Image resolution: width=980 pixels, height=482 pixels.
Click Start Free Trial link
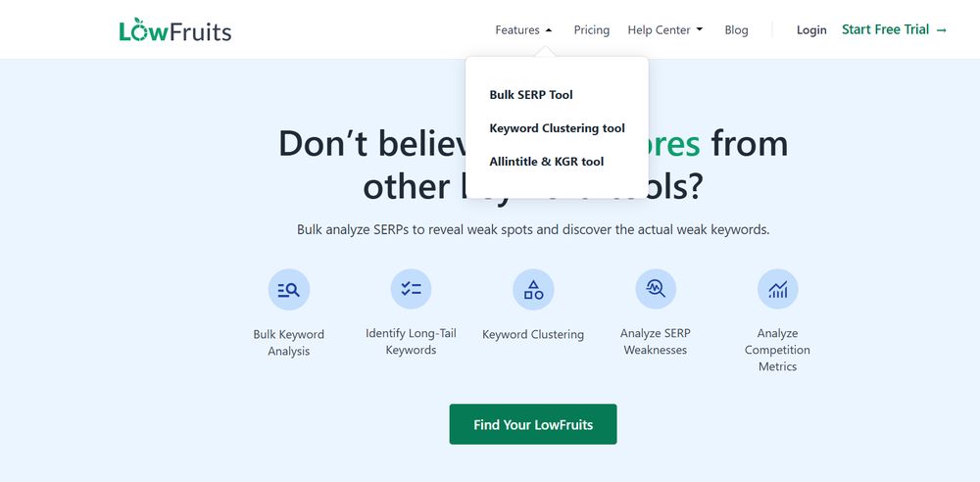tap(895, 29)
